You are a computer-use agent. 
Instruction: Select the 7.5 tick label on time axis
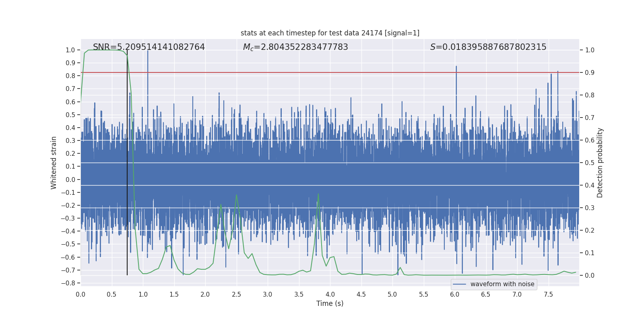click(x=548, y=294)
